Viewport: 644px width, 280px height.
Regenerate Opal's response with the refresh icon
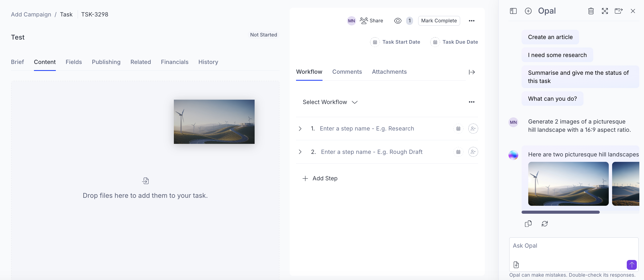[x=544, y=224]
